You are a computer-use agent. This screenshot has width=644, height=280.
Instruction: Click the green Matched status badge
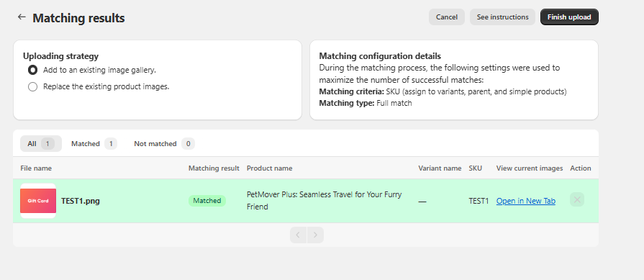(x=207, y=201)
